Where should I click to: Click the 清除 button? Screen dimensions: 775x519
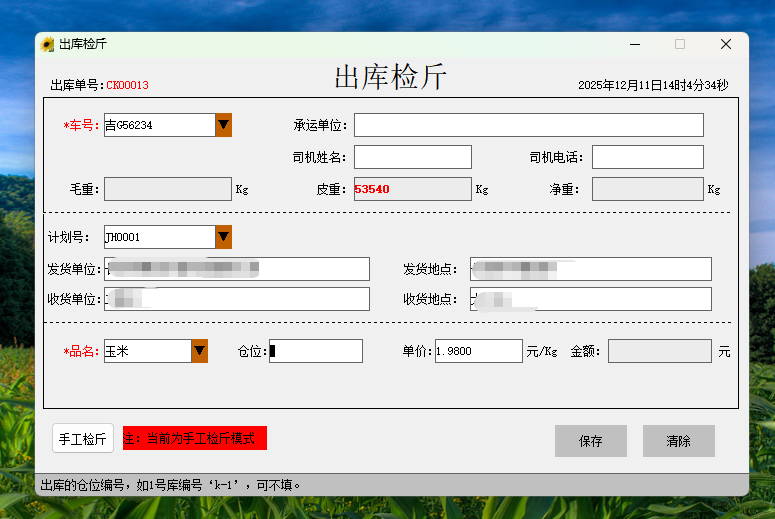point(679,441)
